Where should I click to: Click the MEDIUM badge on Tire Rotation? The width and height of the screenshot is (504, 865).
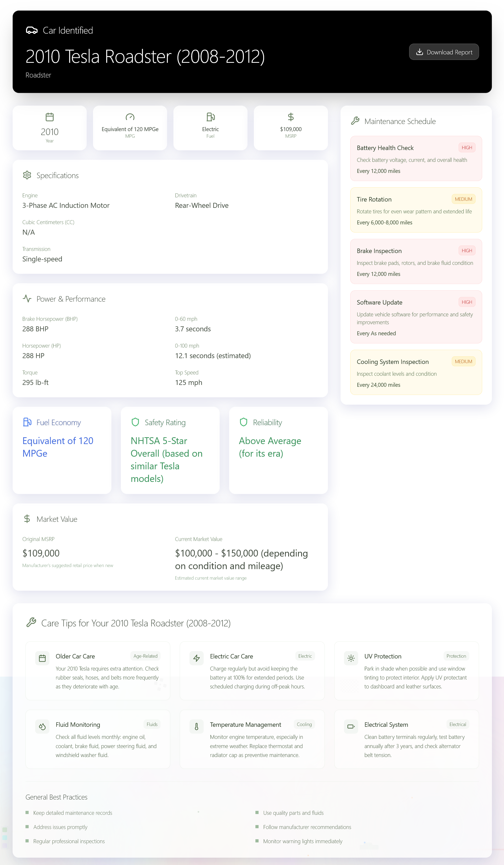[x=463, y=199]
